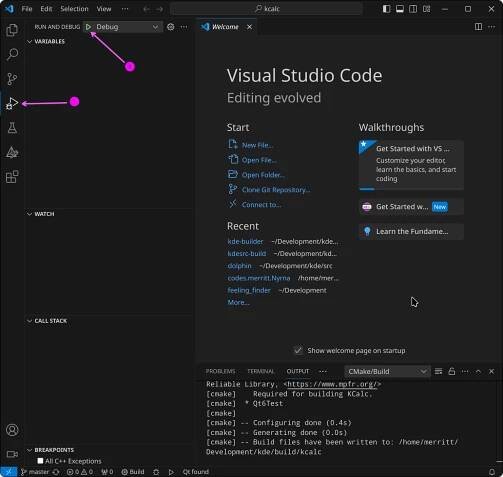This screenshot has height=477, width=503.
Task: Go back with the navigation left arrow
Action: pyautogui.click(x=146, y=9)
